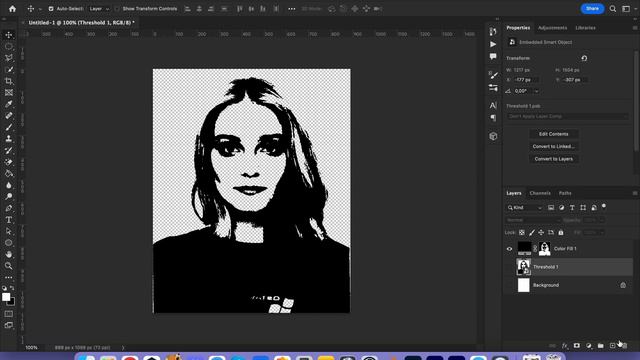Screen dimensions: 640x360
Task: Open the 3D panel cube icon
Action: tap(493, 136)
